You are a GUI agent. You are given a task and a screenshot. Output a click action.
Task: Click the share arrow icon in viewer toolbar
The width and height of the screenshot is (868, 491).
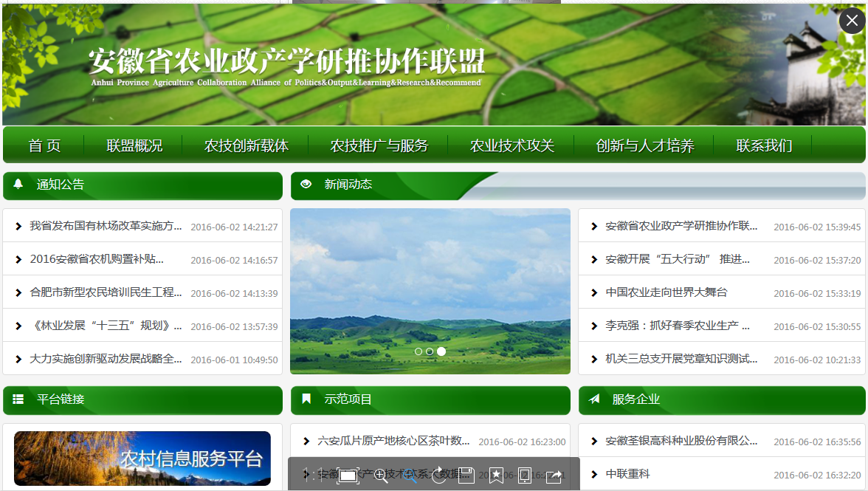coord(554,475)
